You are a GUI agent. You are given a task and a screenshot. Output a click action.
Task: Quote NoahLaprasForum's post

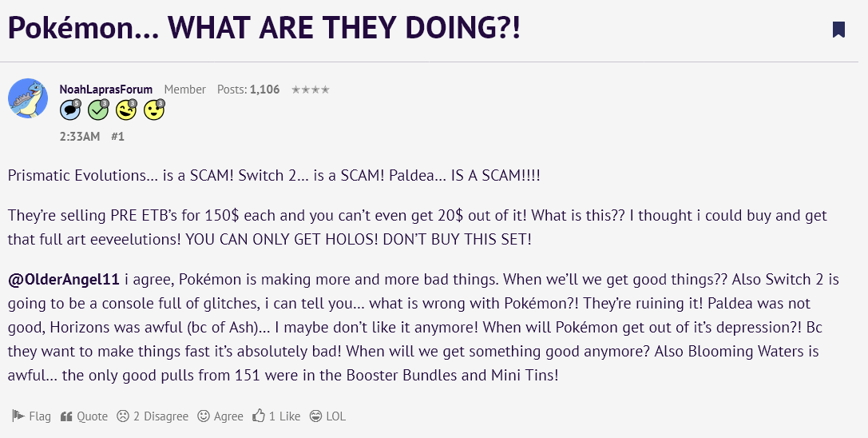tap(84, 416)
